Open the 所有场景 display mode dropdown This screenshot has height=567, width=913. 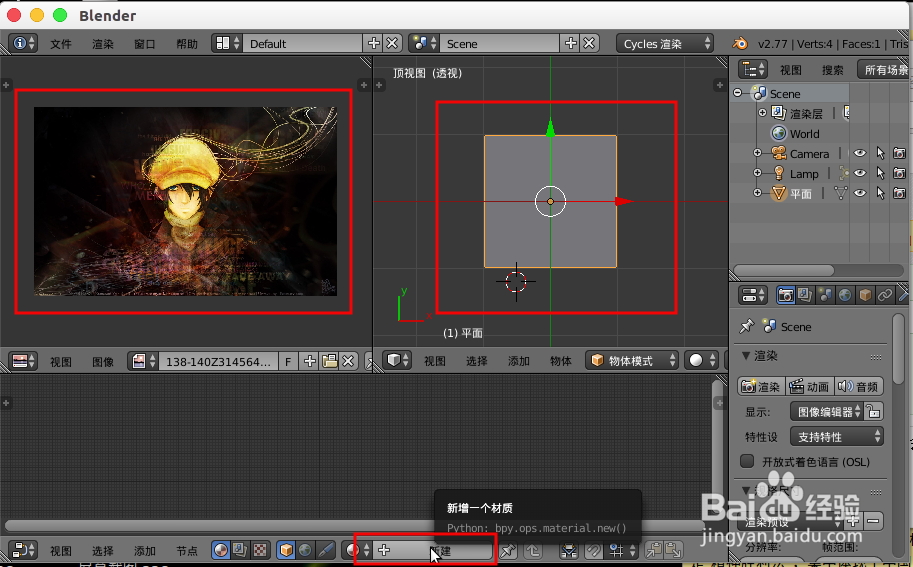[x=884, y=70]
